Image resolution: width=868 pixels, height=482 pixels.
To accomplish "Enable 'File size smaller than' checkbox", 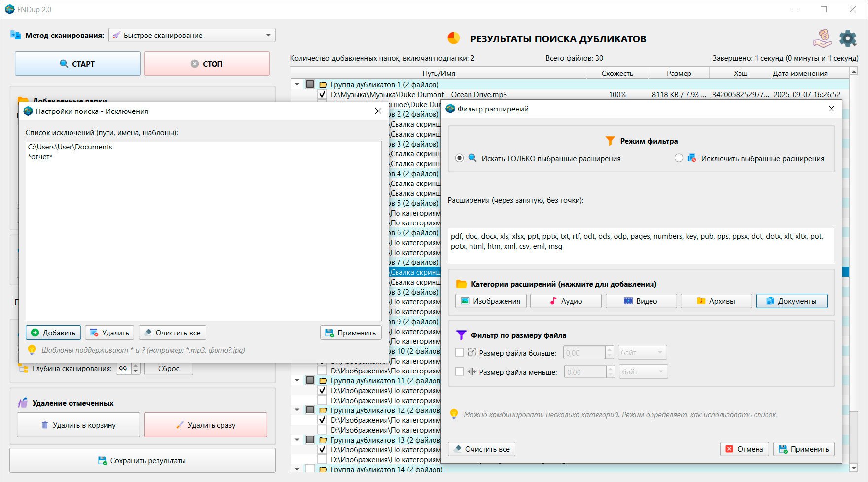I will click(x=459, y=372).
